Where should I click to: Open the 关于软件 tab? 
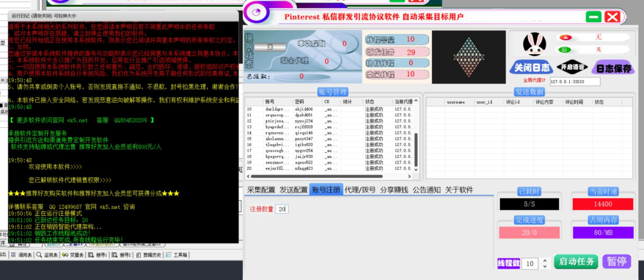pyautogui.click(x=459, y=190)
